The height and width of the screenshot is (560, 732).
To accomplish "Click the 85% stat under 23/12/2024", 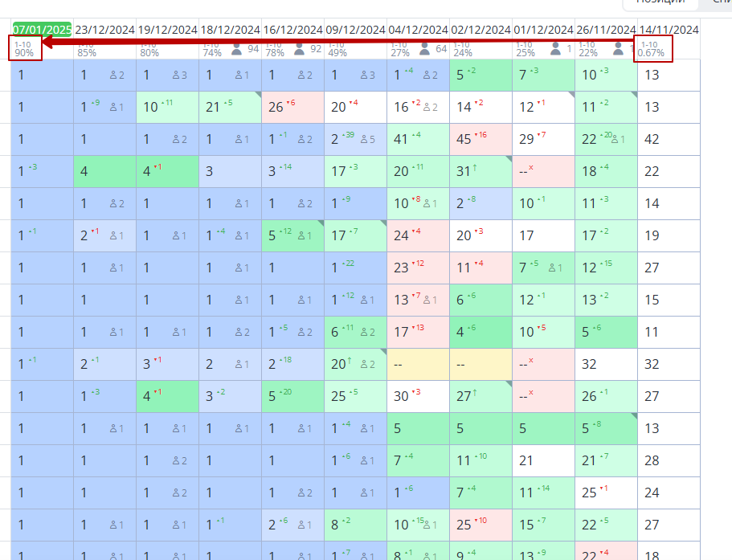I will 87,53.
